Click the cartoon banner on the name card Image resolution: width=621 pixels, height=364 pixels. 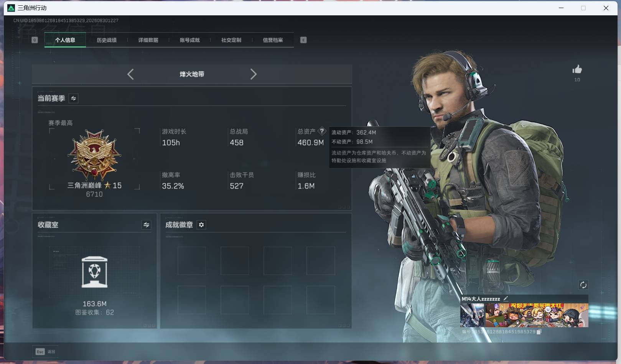[537, 315]
